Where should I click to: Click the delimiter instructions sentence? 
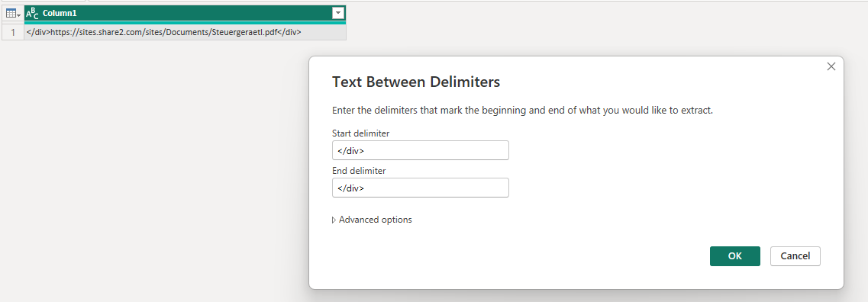click(x=523, y=110)
